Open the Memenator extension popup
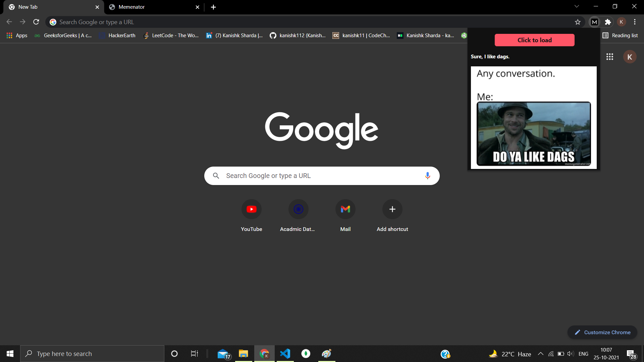This screenshot has height=362, width=644. [594, 22]
